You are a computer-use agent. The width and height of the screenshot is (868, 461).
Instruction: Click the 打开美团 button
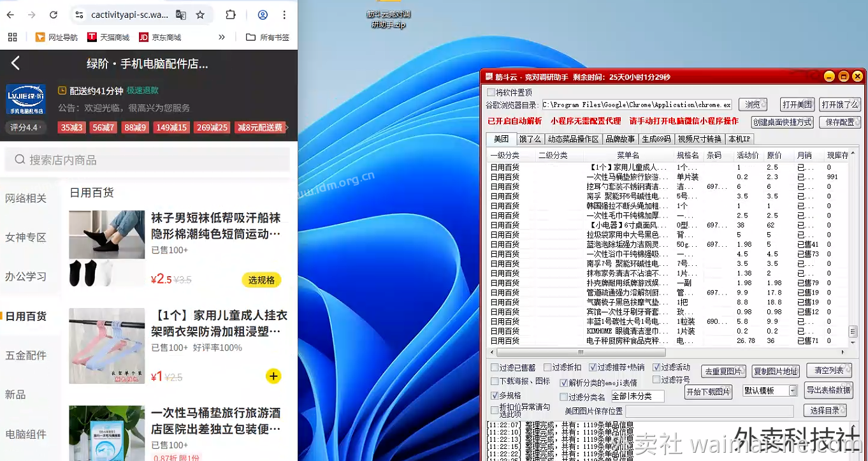pos(798,105)
